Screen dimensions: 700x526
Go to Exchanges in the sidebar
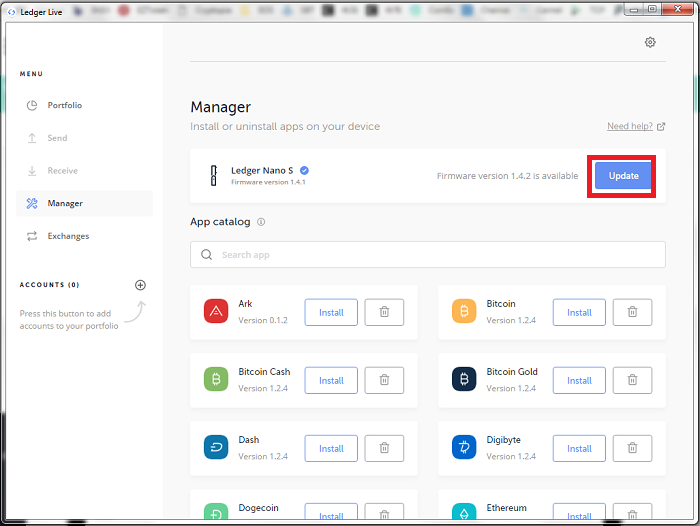[x=68, y=236]
